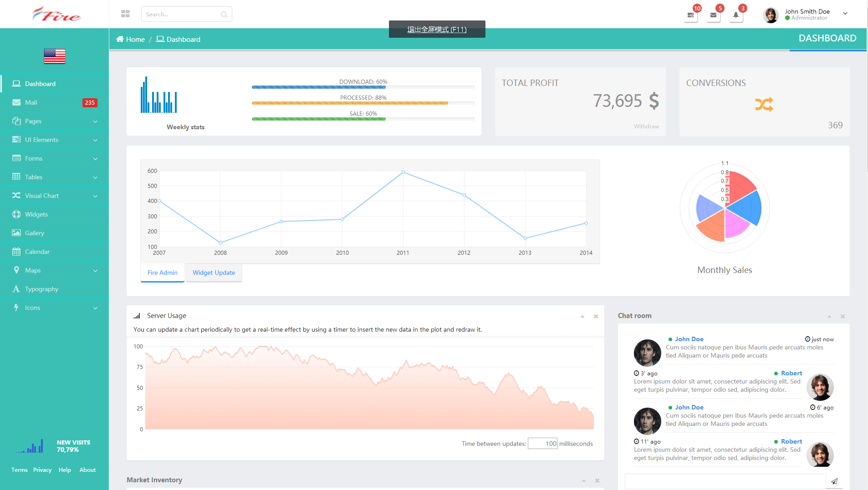Click the New Visits sparkline chart
The image size is (868, 490).
(30, 446)
